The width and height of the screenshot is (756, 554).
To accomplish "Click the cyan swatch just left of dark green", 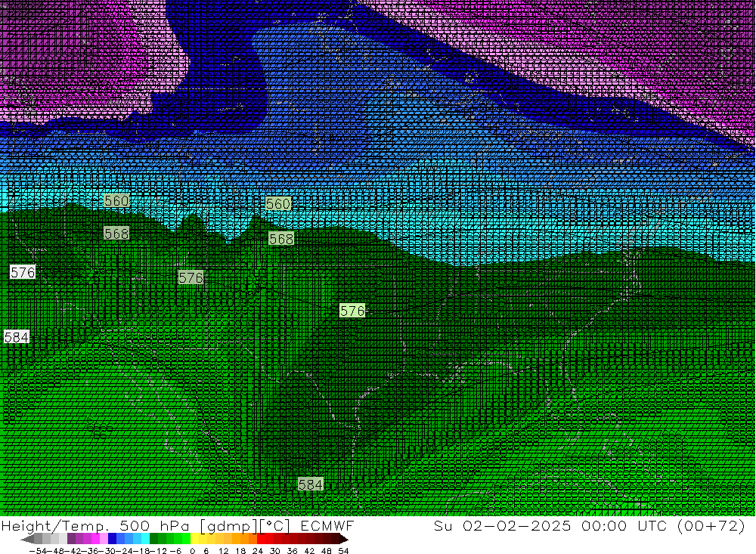I will (146, 539).
